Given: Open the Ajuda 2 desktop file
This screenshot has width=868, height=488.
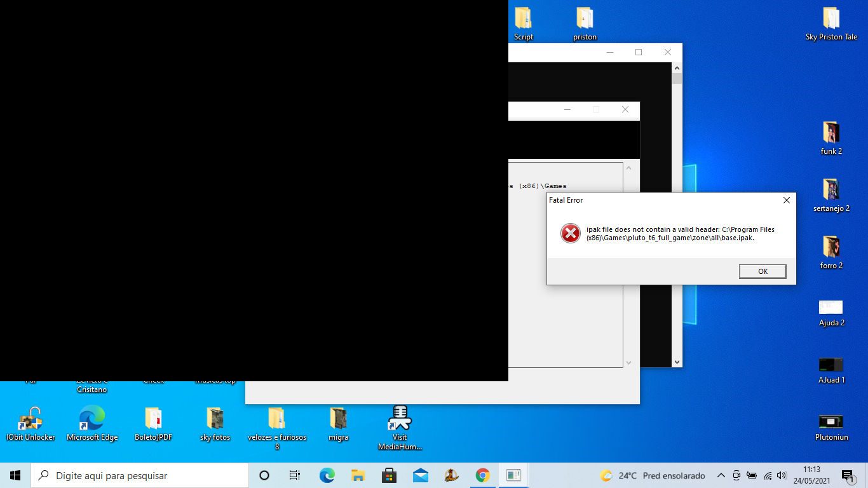Looking at the screenshot, I should (x=831, y=313).
